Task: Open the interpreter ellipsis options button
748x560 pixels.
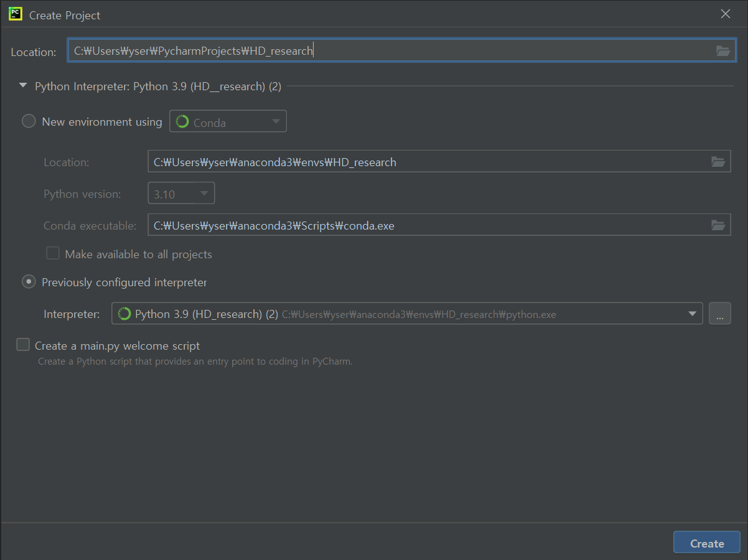Action: coord(719,314)
